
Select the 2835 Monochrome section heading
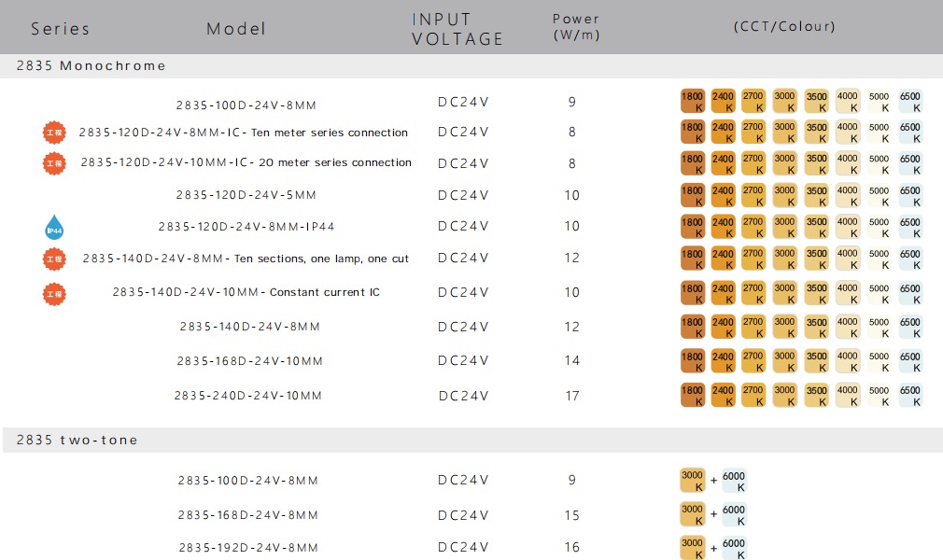[91, 65]
